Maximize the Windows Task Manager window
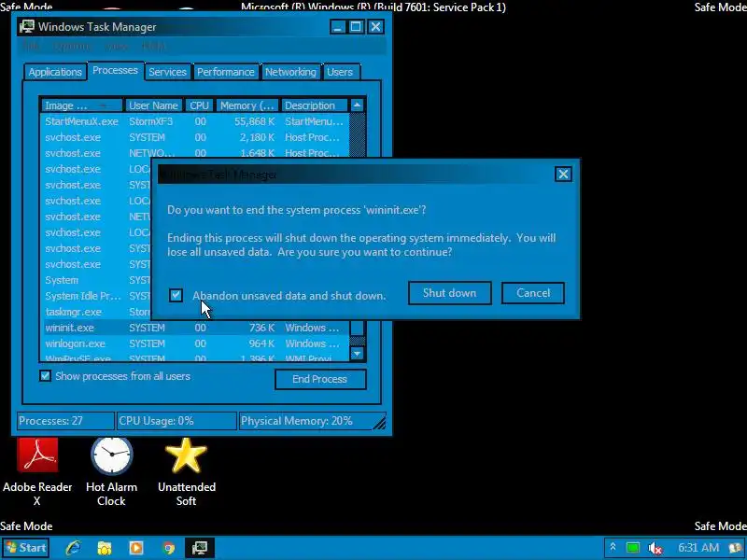This screenshot has width=747, height=560. (356, 27)
